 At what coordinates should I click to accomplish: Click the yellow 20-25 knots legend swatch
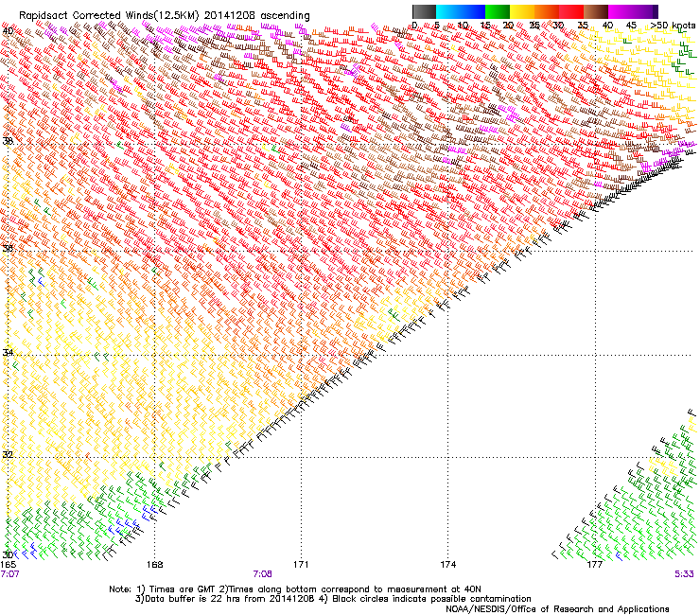[x=522, y=11]
